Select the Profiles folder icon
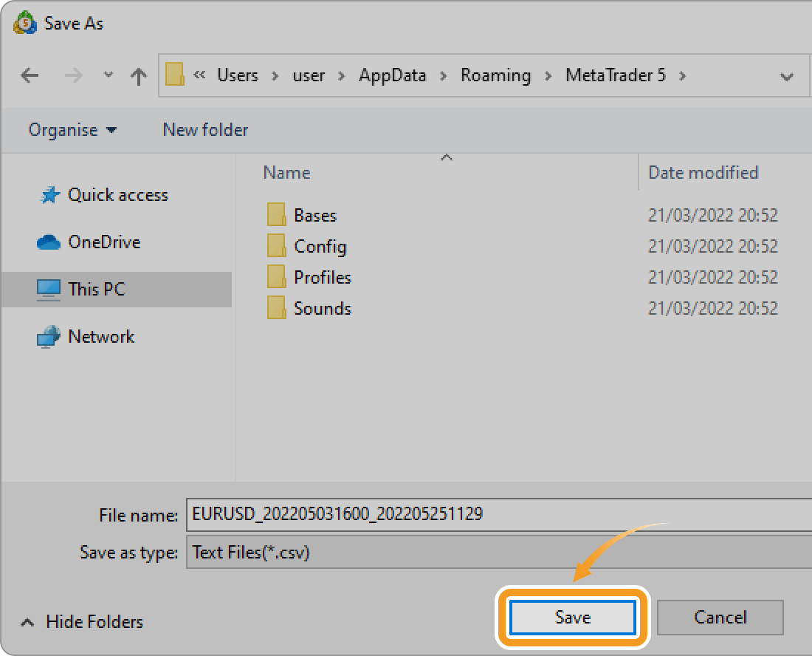 (276, 277)
